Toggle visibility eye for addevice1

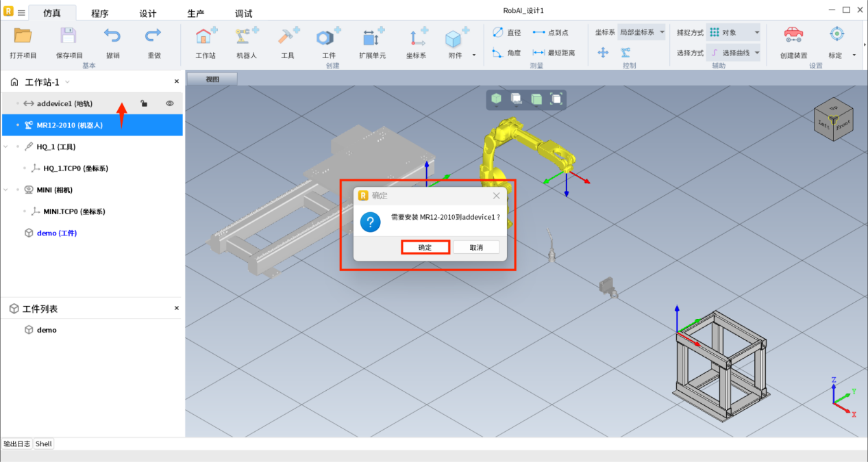click(169, 103)
